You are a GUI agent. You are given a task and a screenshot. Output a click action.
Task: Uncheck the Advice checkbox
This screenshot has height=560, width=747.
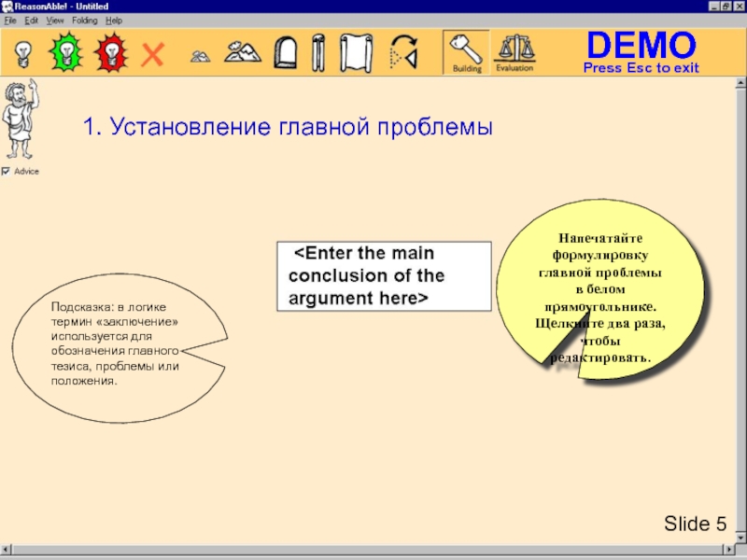[6, 172]
